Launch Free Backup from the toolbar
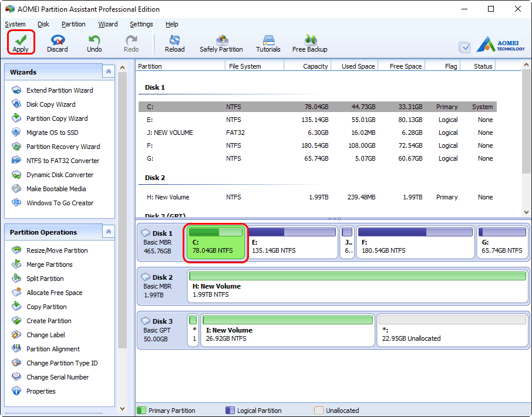Screen dimensions: 532x417 [309, 42]
